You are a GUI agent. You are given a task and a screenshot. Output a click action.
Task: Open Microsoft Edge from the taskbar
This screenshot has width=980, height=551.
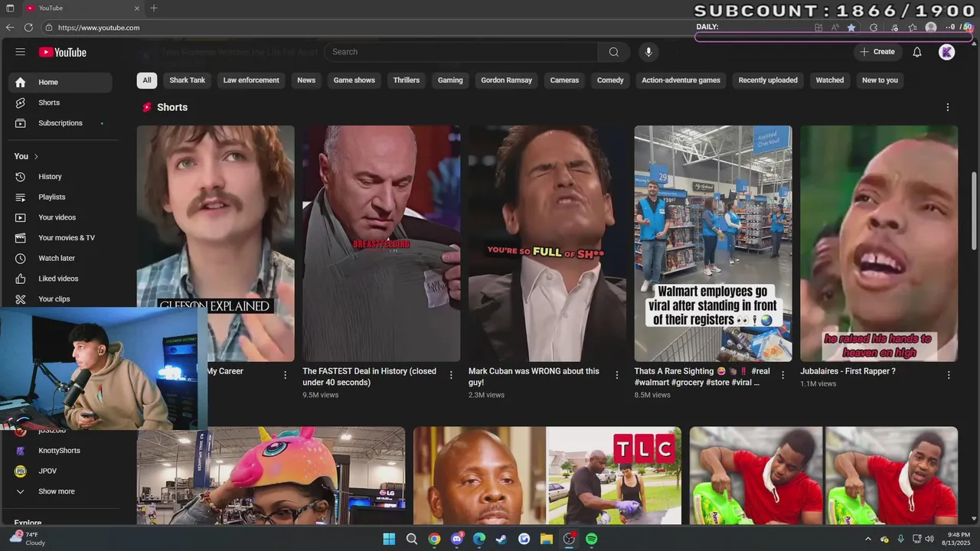(479, 539)
